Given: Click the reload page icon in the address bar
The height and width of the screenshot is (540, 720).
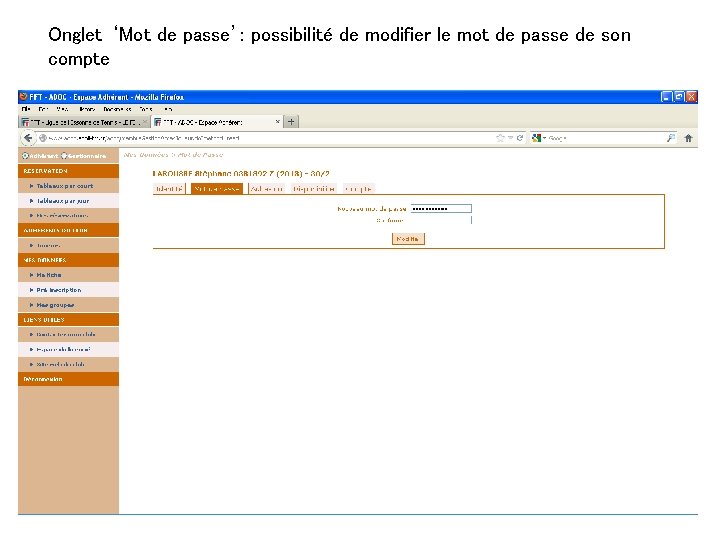Looking at the screenshot, I should [520, 138].
